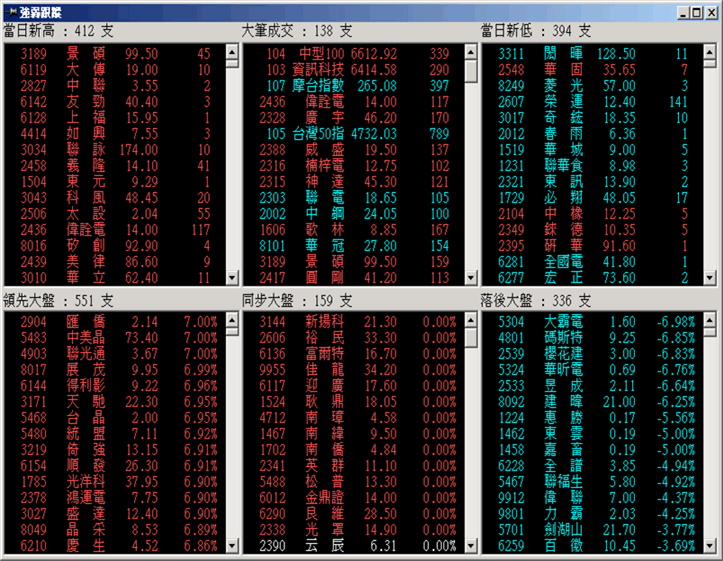Select stock 2390 云辰 row

click(x=354, y=546)
